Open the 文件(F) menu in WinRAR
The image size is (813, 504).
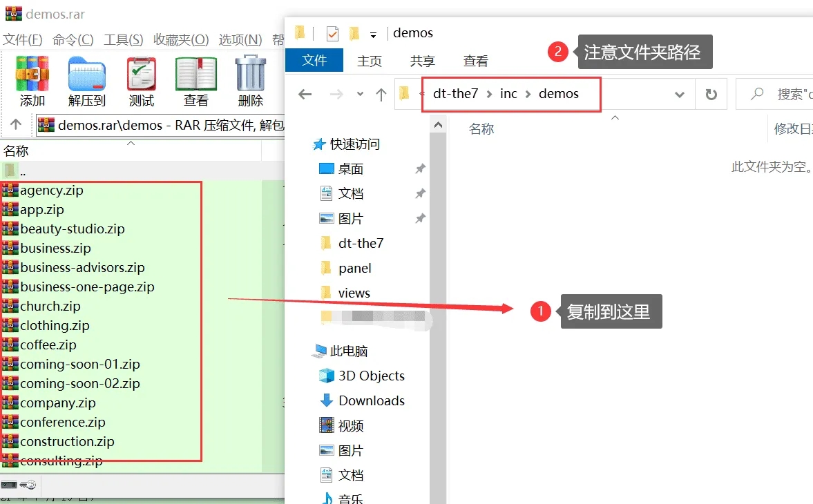tap(22, 40)
